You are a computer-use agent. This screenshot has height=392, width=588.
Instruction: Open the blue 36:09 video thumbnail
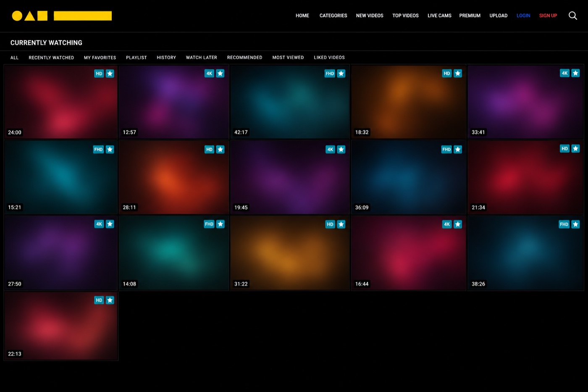(x=409, y=177)
